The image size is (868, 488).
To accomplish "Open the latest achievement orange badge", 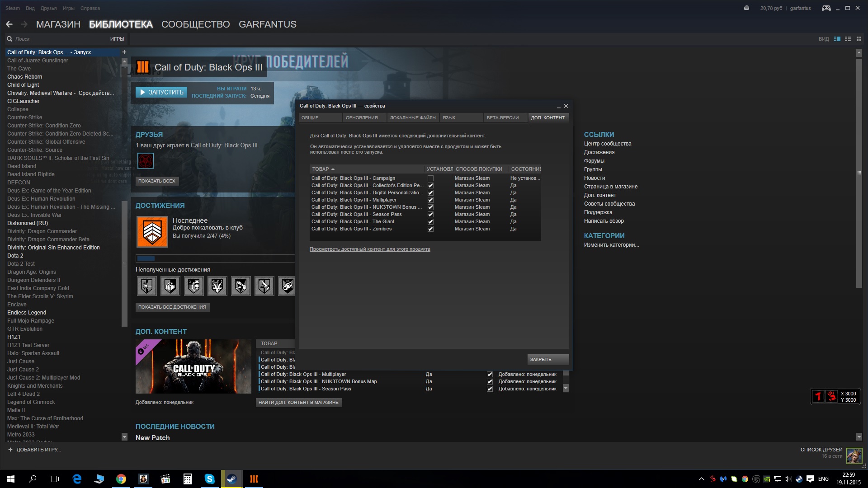I will 152,232.
